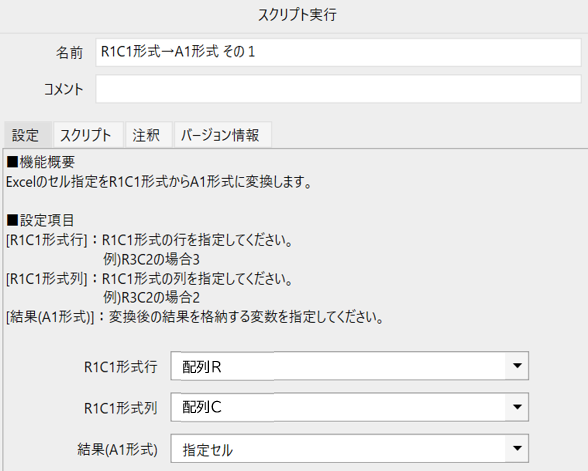Click the 結果(A1形式) field label
The width and height of the screenshot is (588, 471).
point(117,449)
